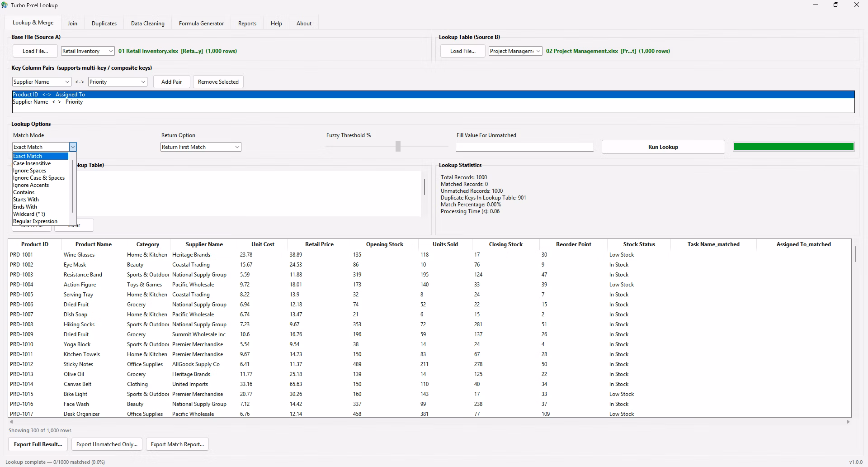The image size is (868, 467).
Task: Maximize the Turbo Excel Lookup window
Action: [836, 5]
